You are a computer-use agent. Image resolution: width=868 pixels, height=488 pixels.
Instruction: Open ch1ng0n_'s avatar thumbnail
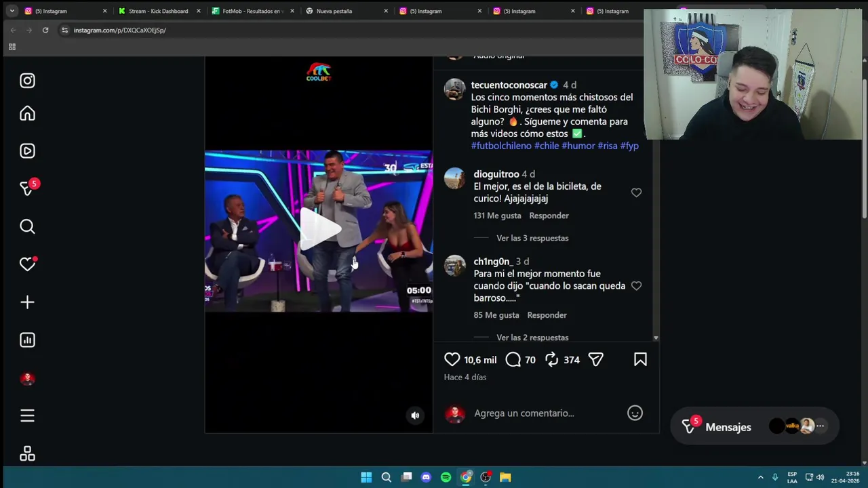coord(455,266)
